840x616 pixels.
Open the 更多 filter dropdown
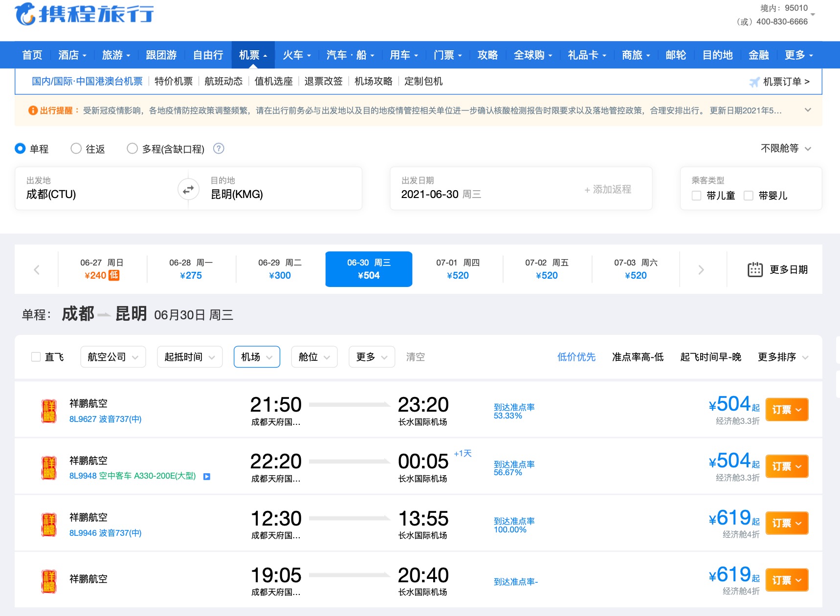coord(372,357)
